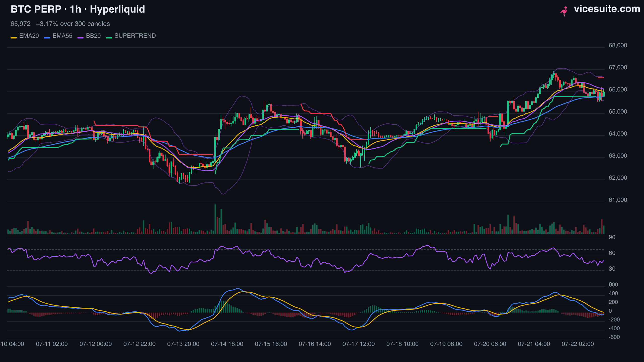644x362 pixels.
Task: Click the 07-15 16:00 time label
Action: [x=271, y=344]
